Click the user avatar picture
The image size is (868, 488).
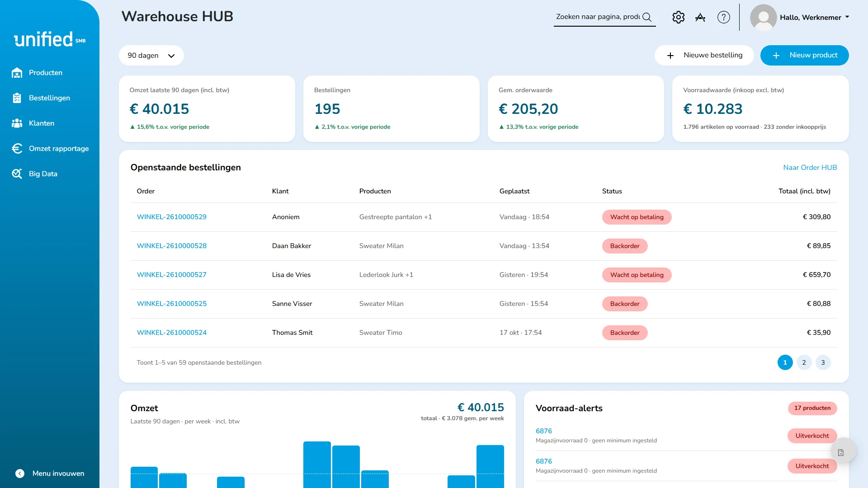(764, 18)
